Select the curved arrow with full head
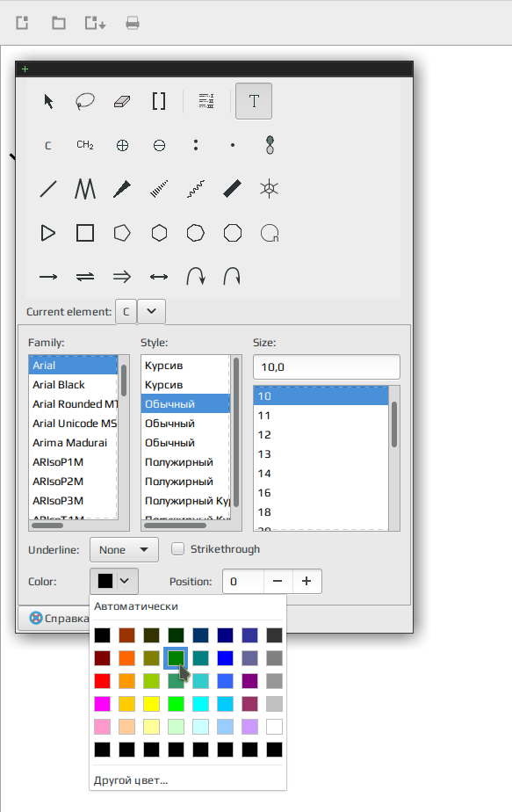This screenshot has width=512, height=812. click(x=196, y=277)
